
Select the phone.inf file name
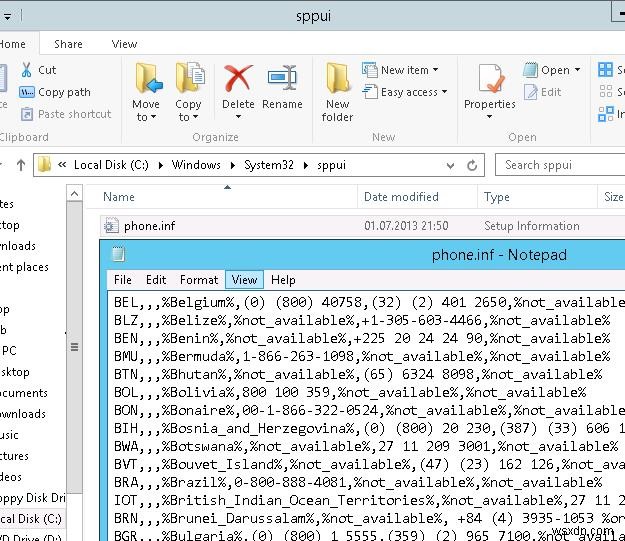149,226
